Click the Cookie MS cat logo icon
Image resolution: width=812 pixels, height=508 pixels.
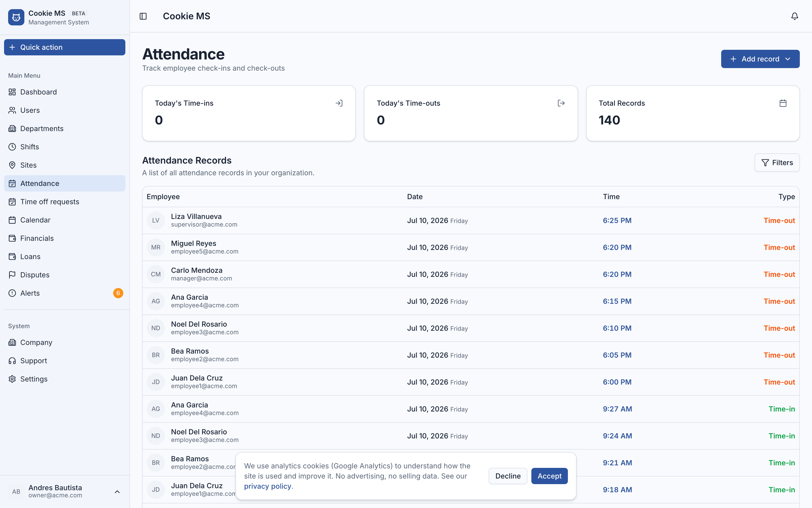16,18
